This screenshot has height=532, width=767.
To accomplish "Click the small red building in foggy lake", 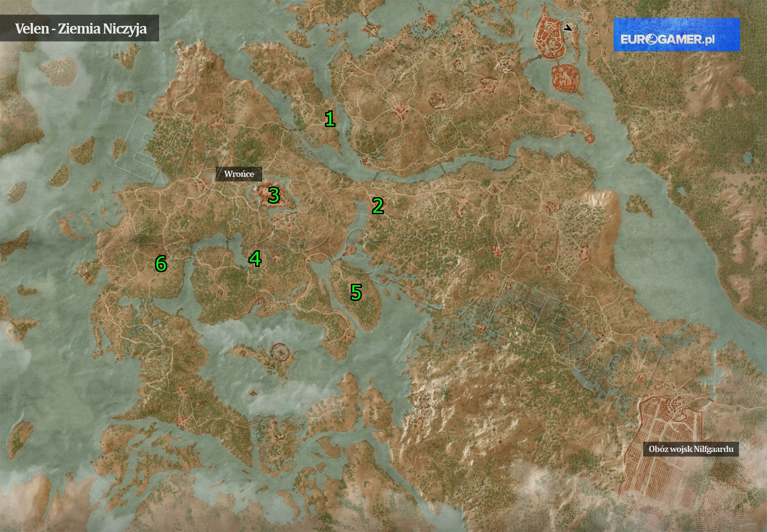I will [x=253, y=393].
